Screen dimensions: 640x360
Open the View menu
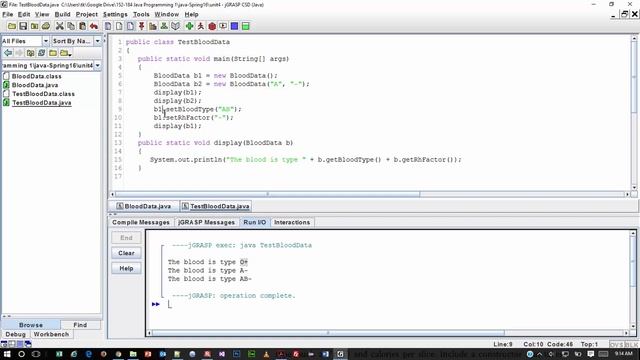[42, 14]
